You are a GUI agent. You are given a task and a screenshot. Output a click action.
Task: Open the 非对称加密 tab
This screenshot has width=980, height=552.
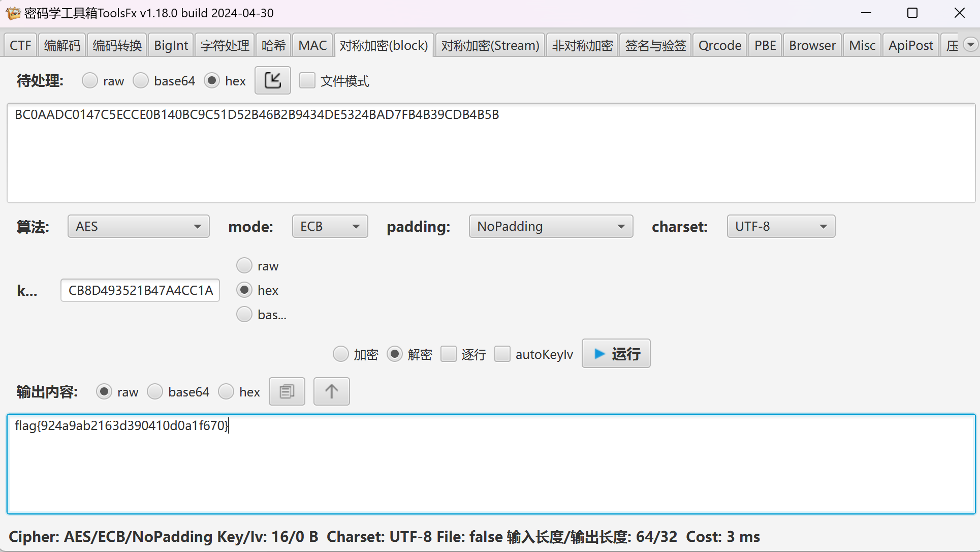coord(582,46)
